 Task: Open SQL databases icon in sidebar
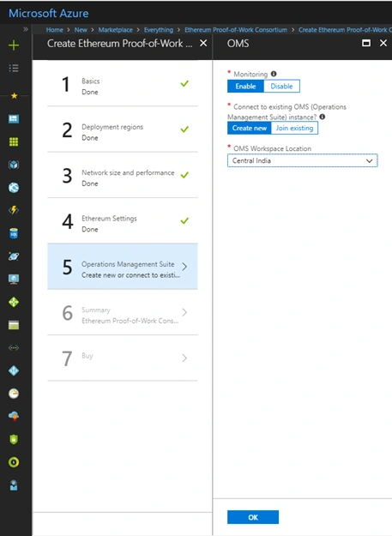click(14, 233)
